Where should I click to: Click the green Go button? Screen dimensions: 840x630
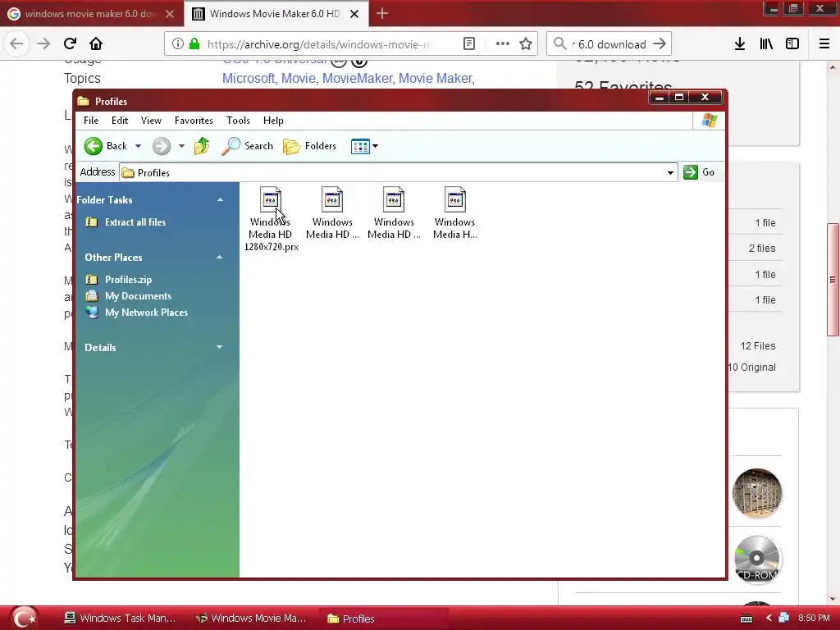pyautogui.click(x=699, y=172)
